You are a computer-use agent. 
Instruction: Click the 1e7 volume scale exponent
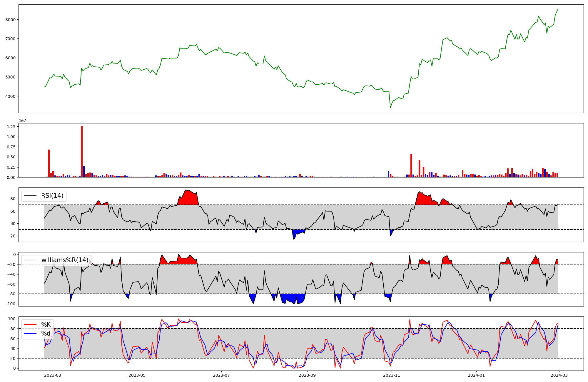coord(22,121)
